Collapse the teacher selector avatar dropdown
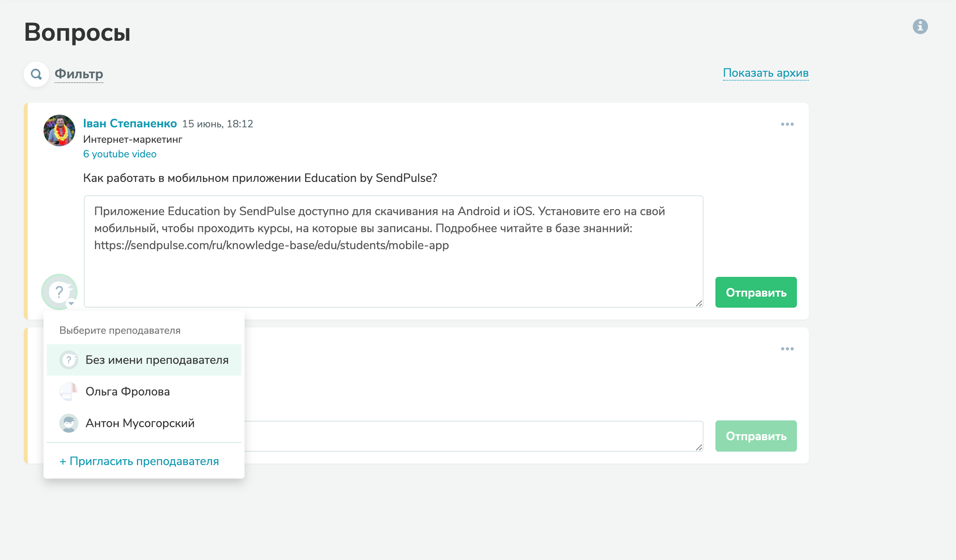This screenshot has height=560, width=956. 60,292
